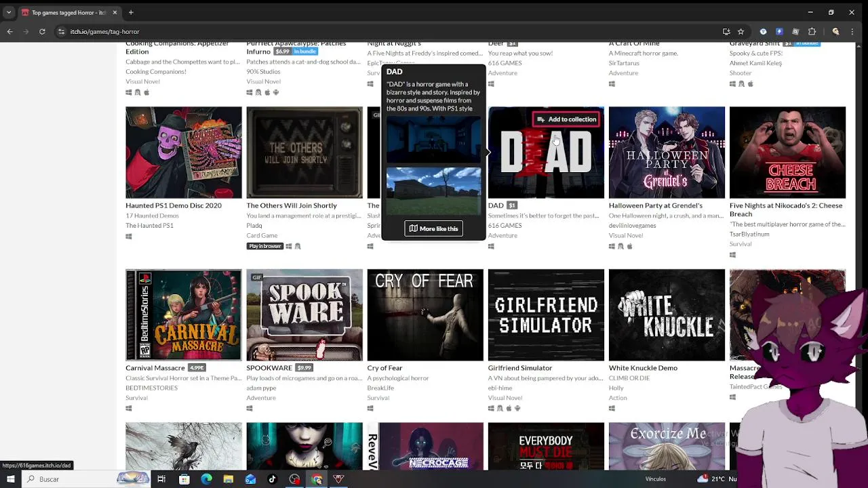
Task: Open Cry of Fear title link
Action: click(x=384, y=368)
